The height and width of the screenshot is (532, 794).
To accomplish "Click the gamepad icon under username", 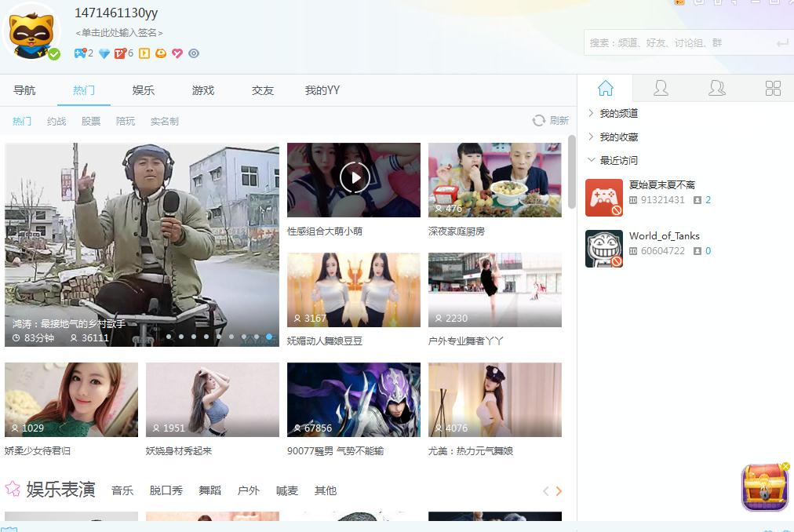I will click(79, 53).
